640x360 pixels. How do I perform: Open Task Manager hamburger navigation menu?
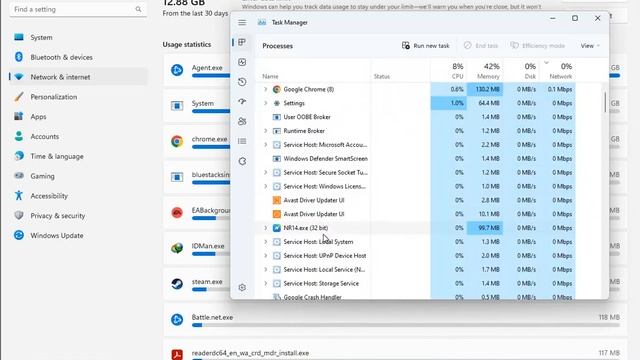242,22
